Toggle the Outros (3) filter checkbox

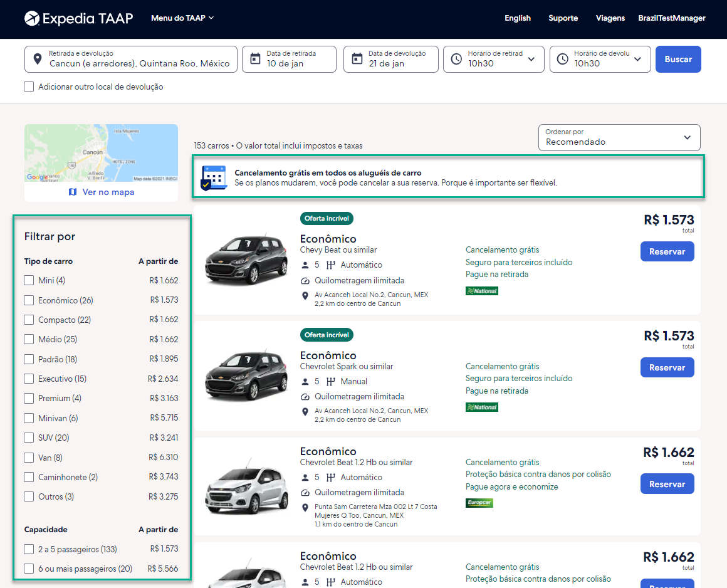(29, 496)
